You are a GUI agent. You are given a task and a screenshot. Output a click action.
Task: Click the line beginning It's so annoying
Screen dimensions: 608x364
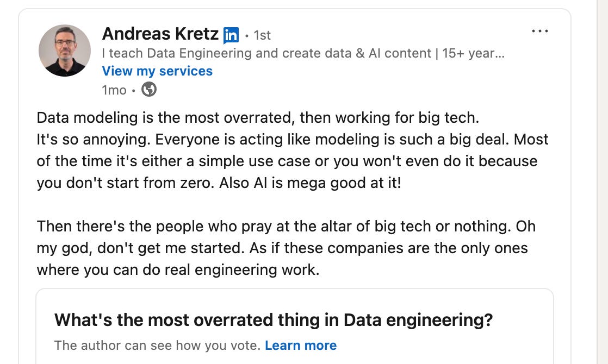pos(293,140)
